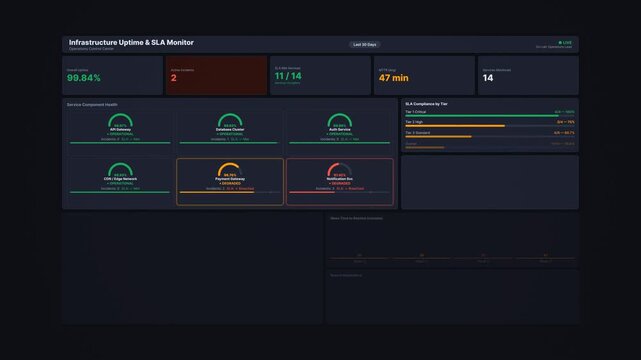This screenshot has height=360, width=641.
Task: Click the API Gateway uptime gauge
Action: pos(120,120)
